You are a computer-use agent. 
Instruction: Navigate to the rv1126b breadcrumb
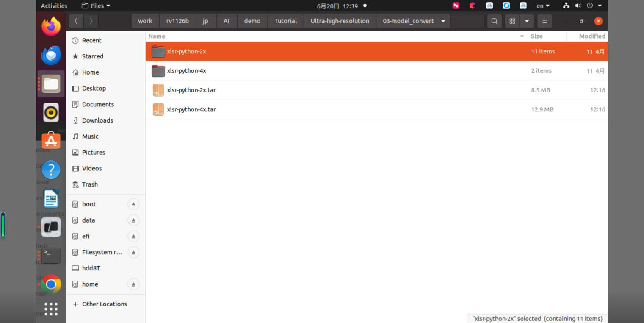click(178, 21)
